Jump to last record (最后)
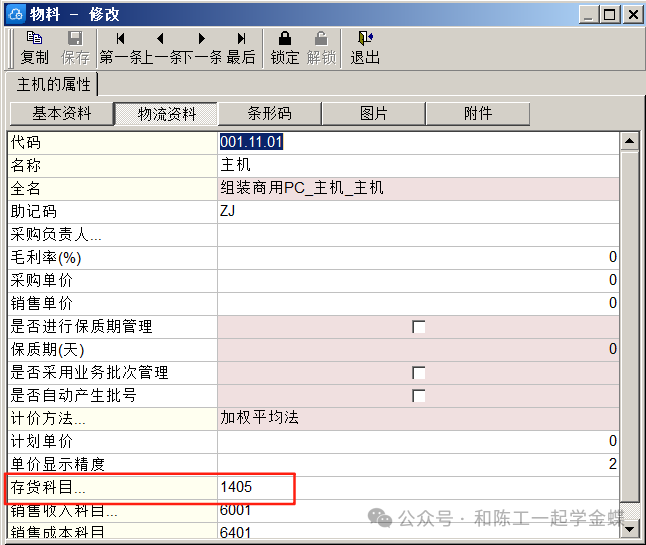The width and height of the screenshot is (646, 545). coord(241,47)
